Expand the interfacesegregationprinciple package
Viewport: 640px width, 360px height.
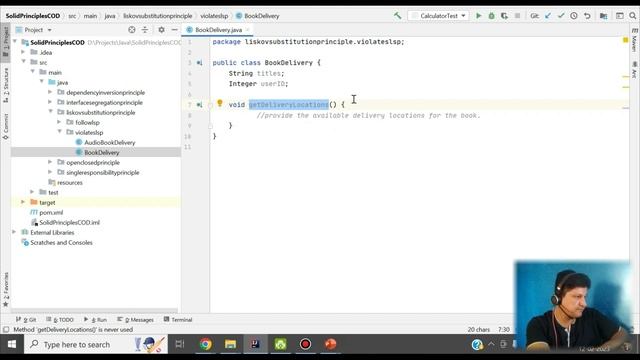pos(50,102)
